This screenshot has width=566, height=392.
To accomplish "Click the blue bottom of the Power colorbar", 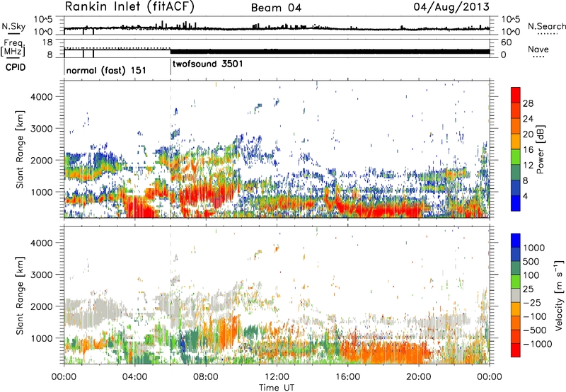I will pyautogui.click(x=516, y=203).
